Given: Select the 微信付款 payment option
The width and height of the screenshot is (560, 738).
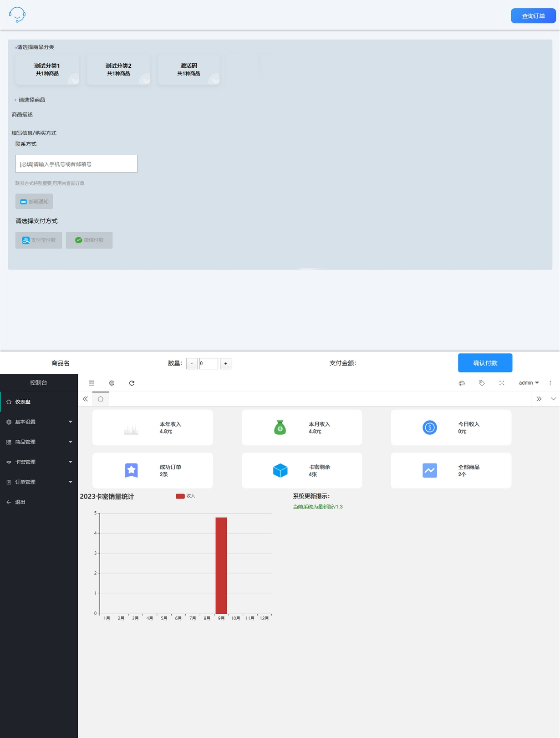Looking at the screenshot, I should click(x=89, y=240).
